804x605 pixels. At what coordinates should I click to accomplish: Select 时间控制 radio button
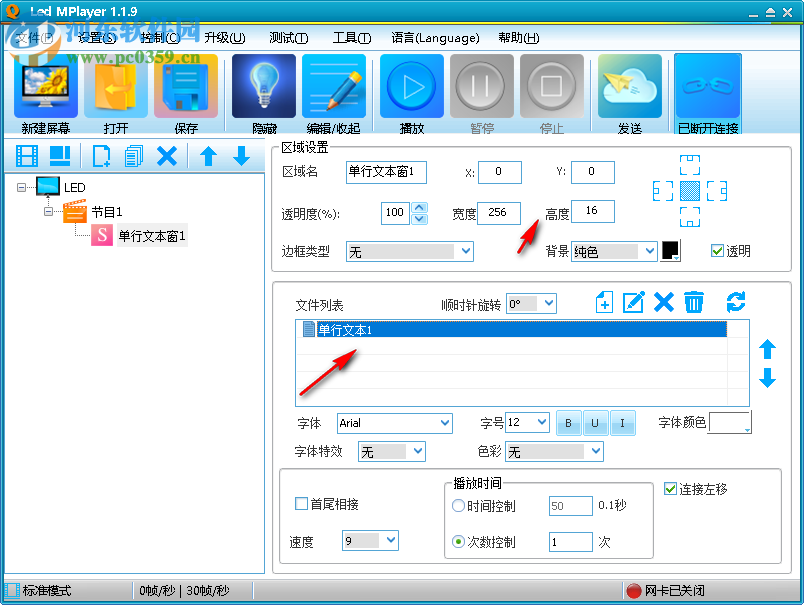[458, 505]
